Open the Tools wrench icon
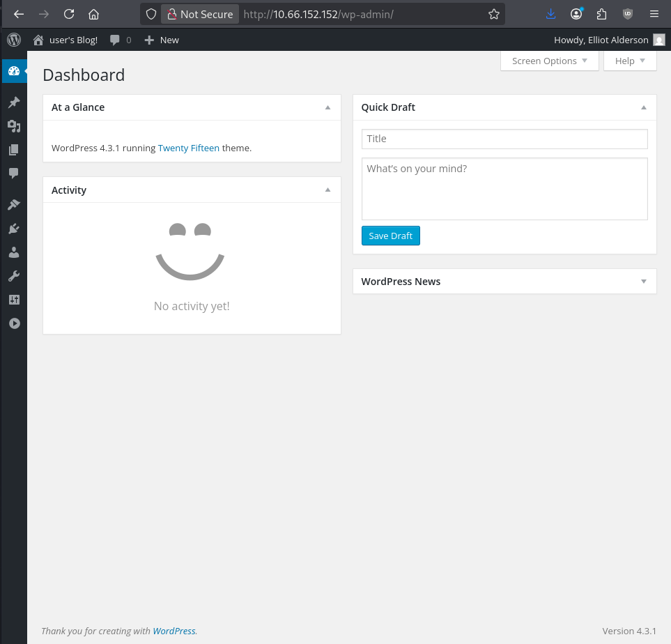The image size is (671, 644). (x=13, y=276)
